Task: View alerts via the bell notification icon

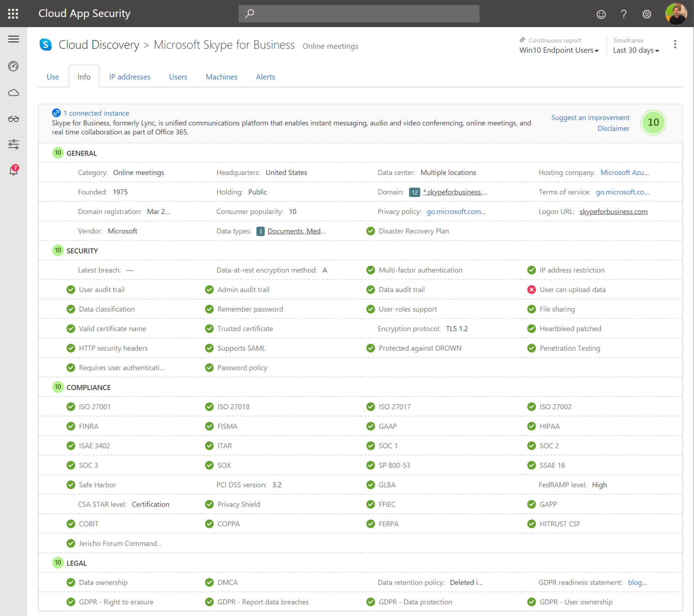Action: click(14, 170)
